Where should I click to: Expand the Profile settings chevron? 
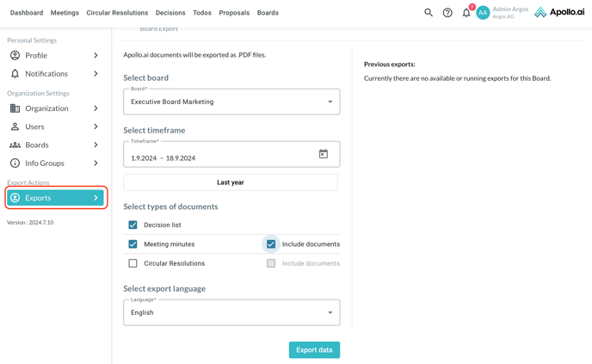pyautogui.click(x=96, y=55)
